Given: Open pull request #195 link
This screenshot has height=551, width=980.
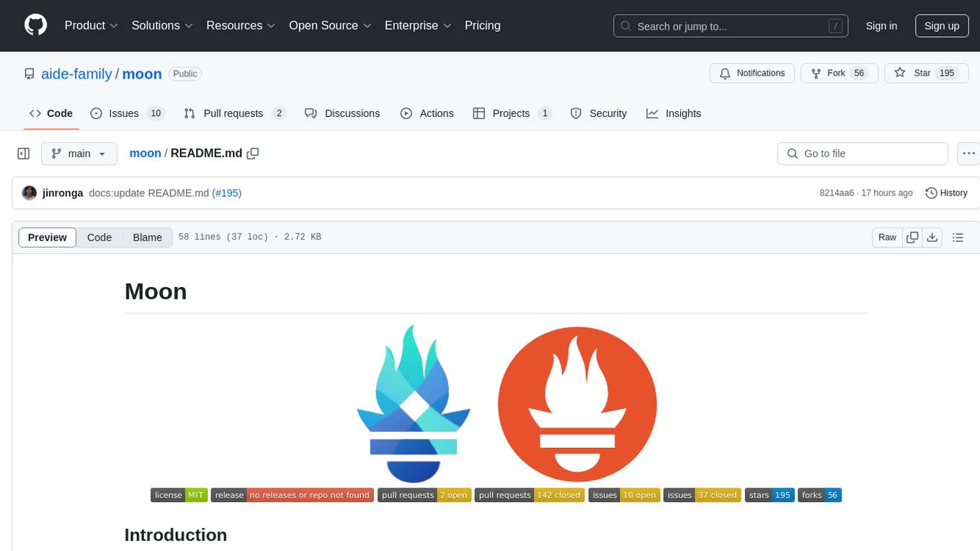Looking at the screenshot, I should point(227,193).
